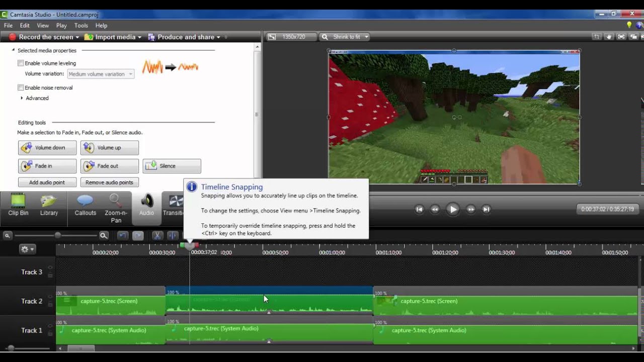Click the Fade out button
Screen dimensions: 644x362
[x=110, y=166]
